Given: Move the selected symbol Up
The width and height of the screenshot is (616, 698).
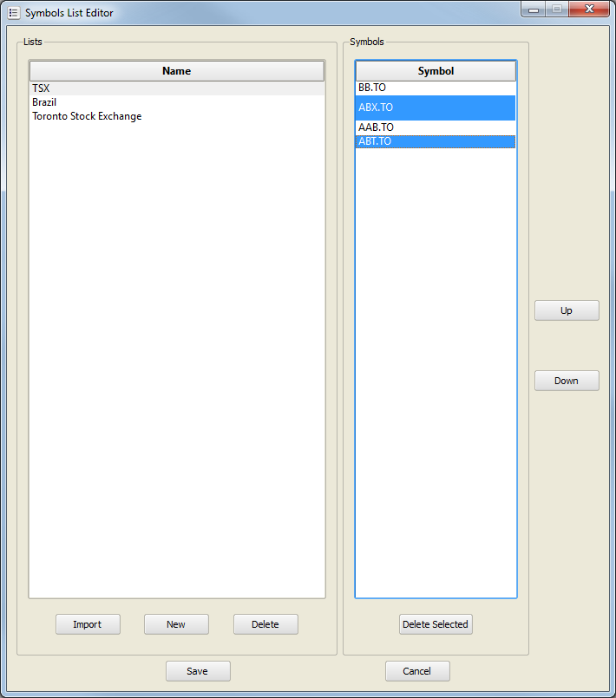Looking at the screenshot, I should click(566, 310).
